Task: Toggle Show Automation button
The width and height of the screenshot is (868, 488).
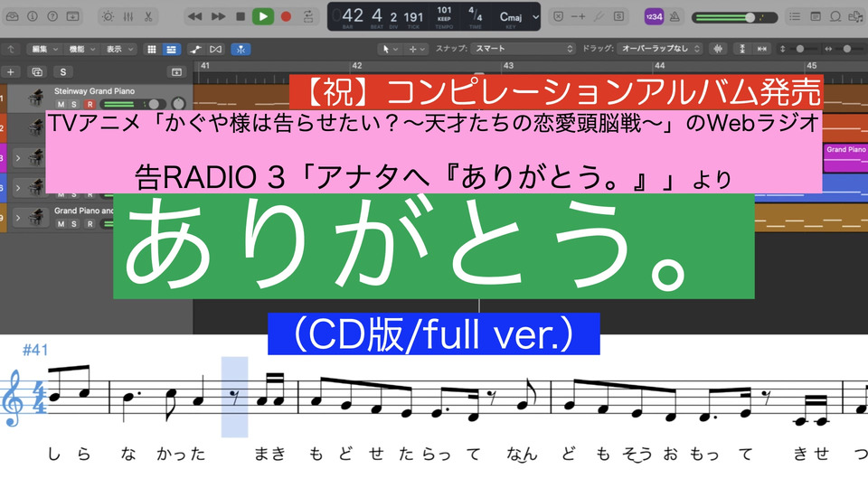Action: point(195,49)
